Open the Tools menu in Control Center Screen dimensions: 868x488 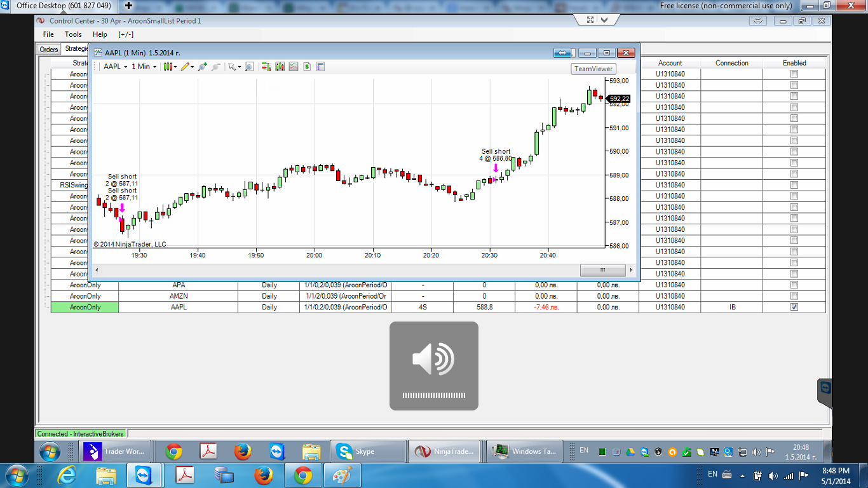click(73, 34)
